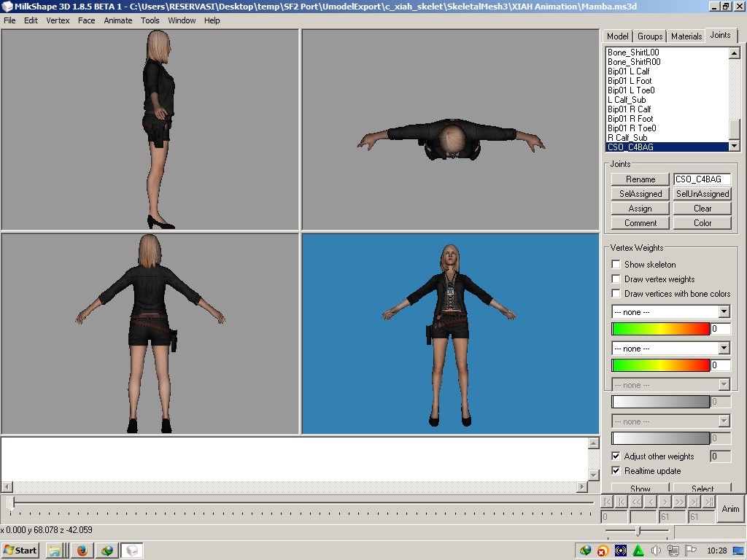Jump to the last animation frame
The width and height of the screenshot is (747, 560).
(x=708, y=502)
